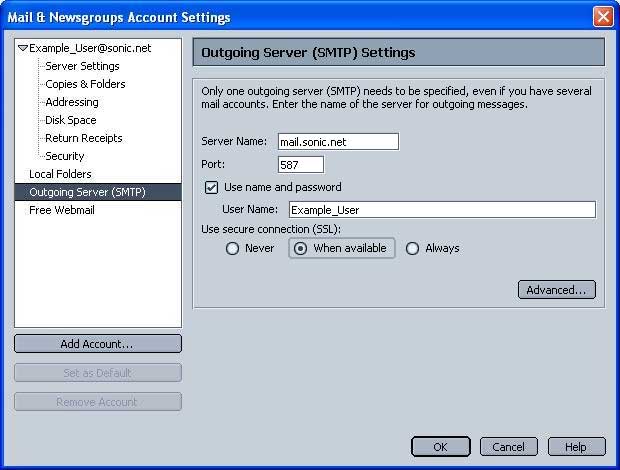Click the Port number field

click(x=301, y=164)
